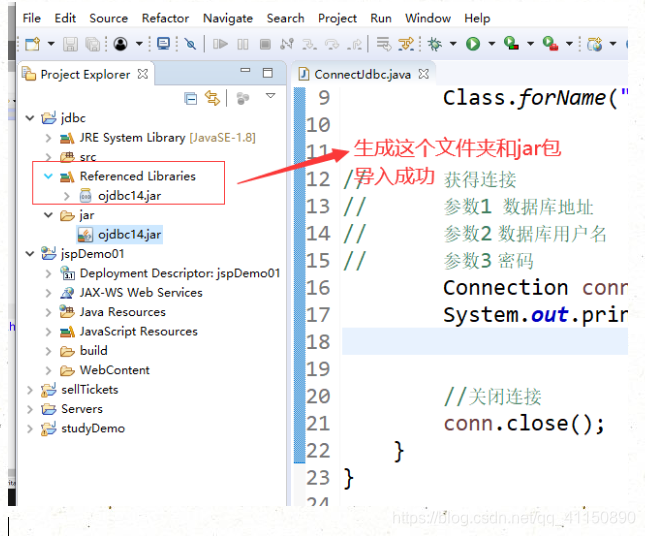Image resolution: width=645 pixels, height=536 pixels.
Task: Select the studyDemo project
Action: coord(83,428)
